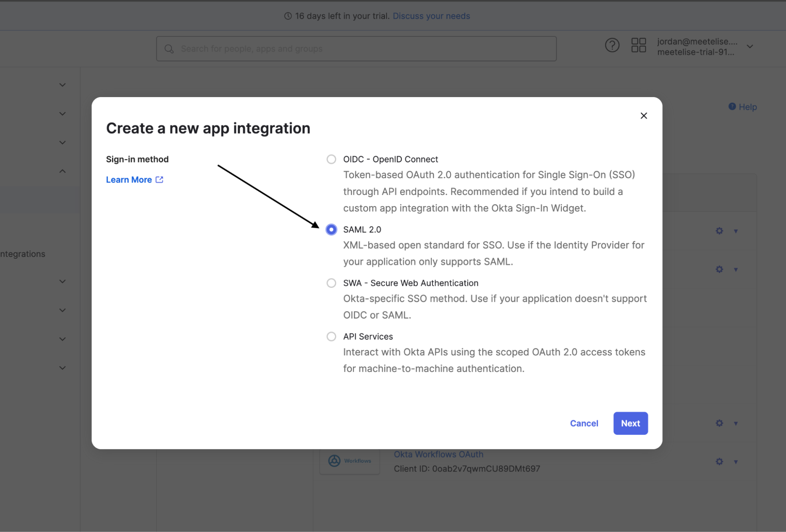Click the Okta Workflows app logo thumbnail
The image size is (786, 532).
tap(350, 461)
